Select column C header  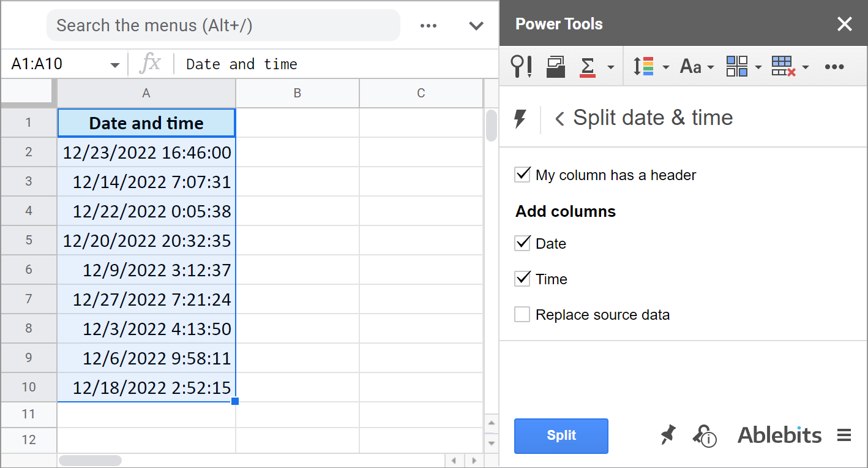(x=421, y=93)
